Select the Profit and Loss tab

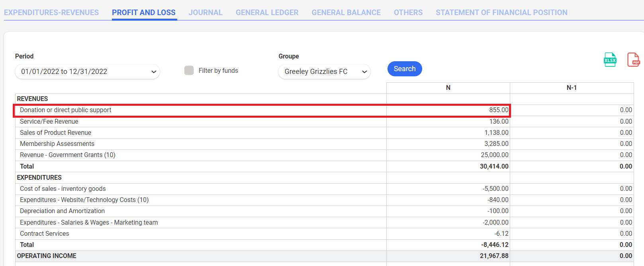[x=144, y=12]
